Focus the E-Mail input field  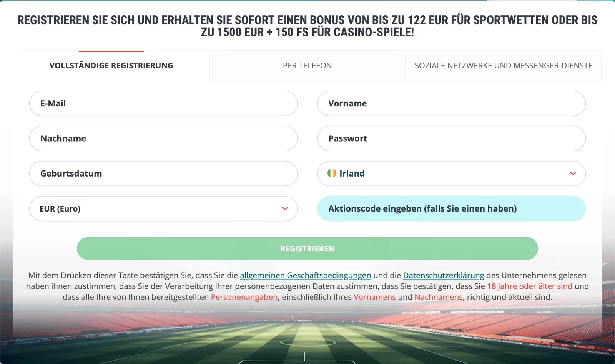pyautogui.click(x=163, y=103)
